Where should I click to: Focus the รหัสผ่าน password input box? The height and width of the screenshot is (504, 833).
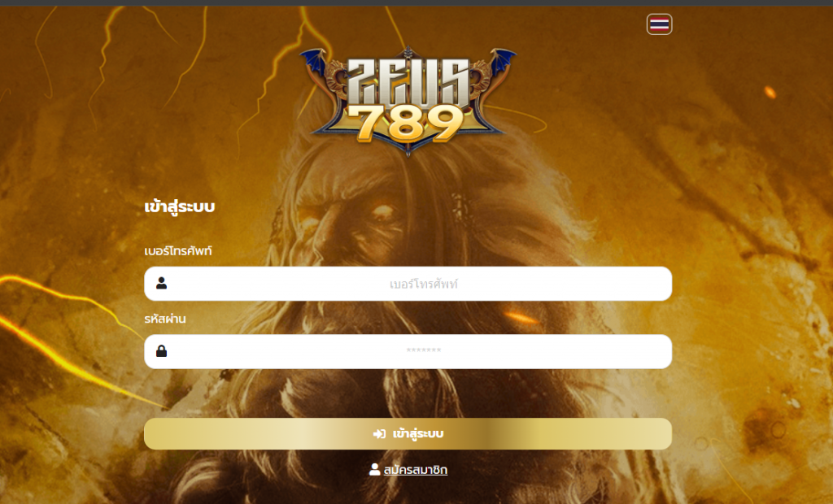point(408,351)
